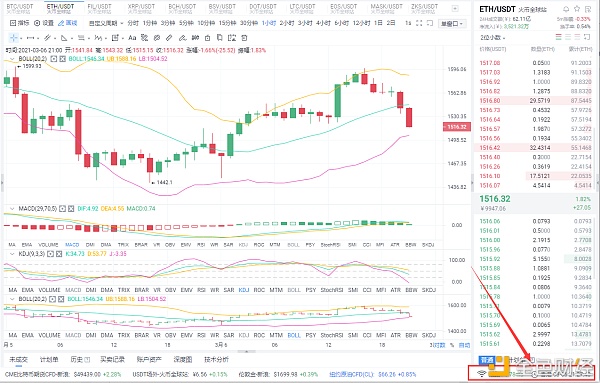Click the time axis horizontal scrollbar handle
This screenshot has width=600, height=383.
246,351
